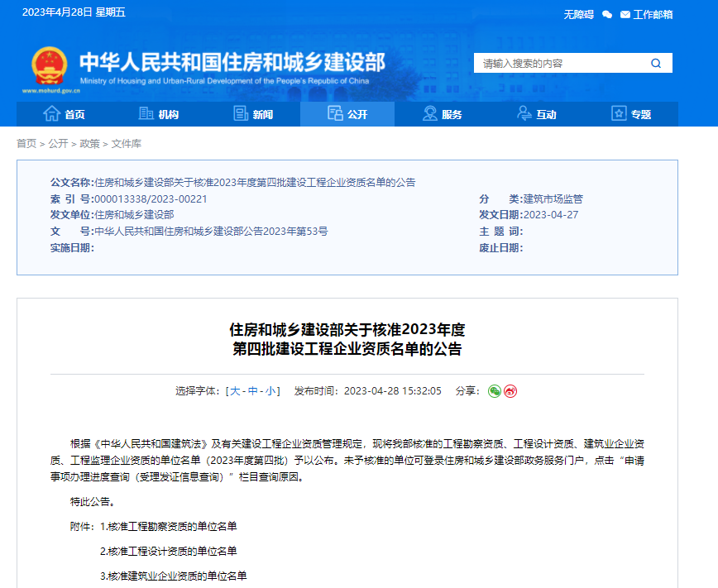Share the article via the green WeChat icon
This screenshot has height=588, width=718.
[x=495, y=391]
